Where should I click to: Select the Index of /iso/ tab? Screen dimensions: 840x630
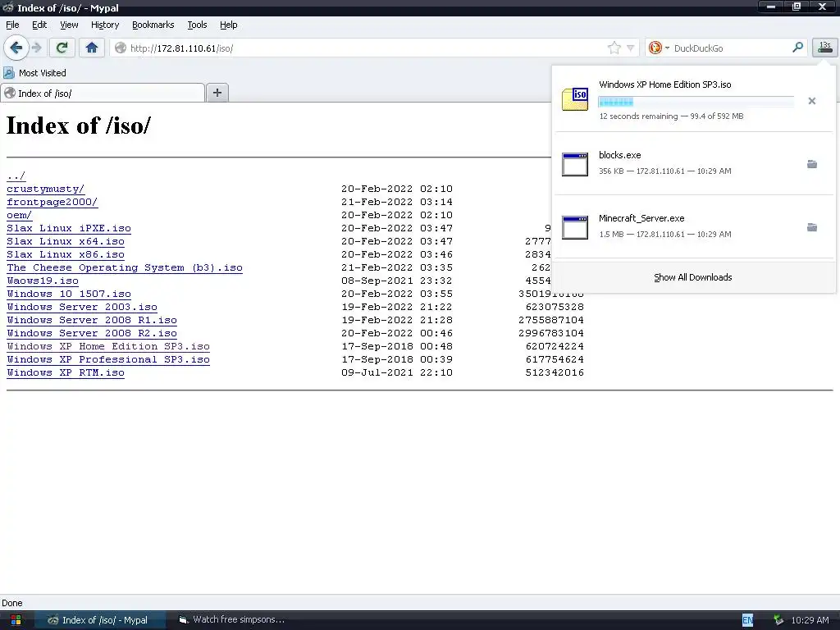pyautogui.click(x=103, y=94)
